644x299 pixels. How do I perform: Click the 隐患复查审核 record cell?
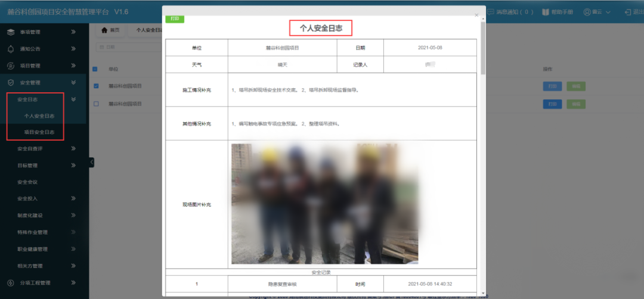pyautogui.click(x=282, y=284)
